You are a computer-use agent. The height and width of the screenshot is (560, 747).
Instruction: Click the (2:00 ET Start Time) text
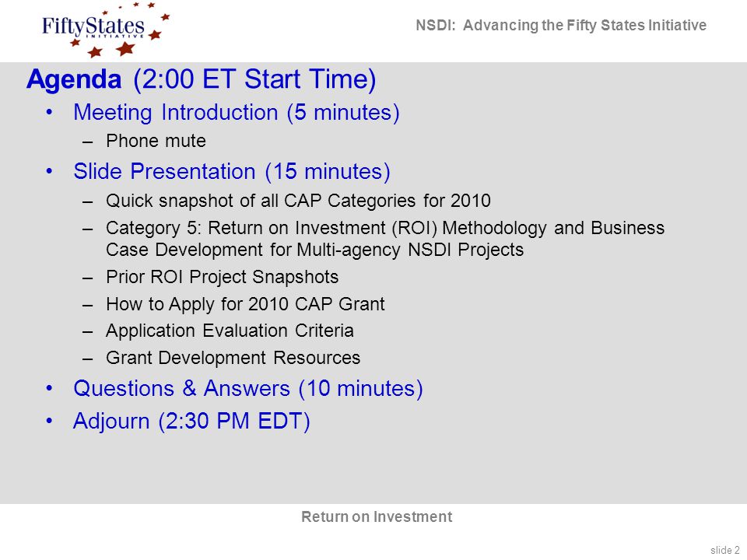click(x=254, y=79)
